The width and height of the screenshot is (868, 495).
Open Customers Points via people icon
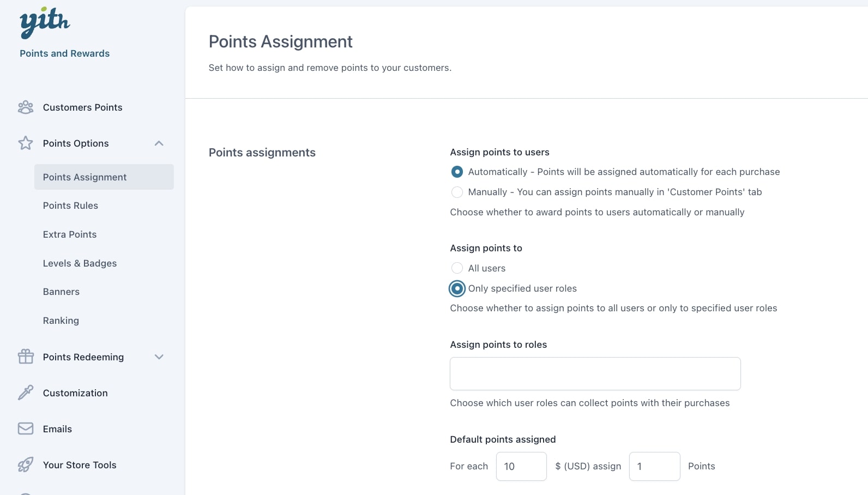tap(26, 107)
